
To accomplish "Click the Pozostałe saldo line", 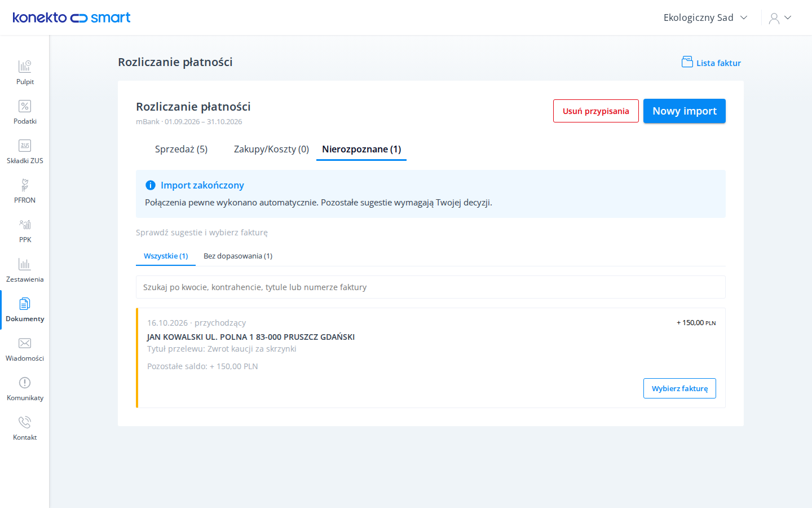I will tap(202, 366).
